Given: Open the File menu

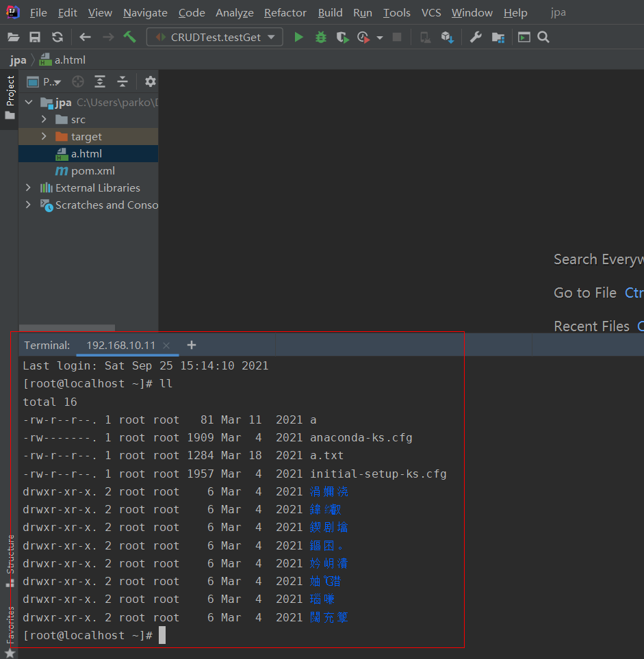Looking at the screenshot, I should tap(38, 13).
